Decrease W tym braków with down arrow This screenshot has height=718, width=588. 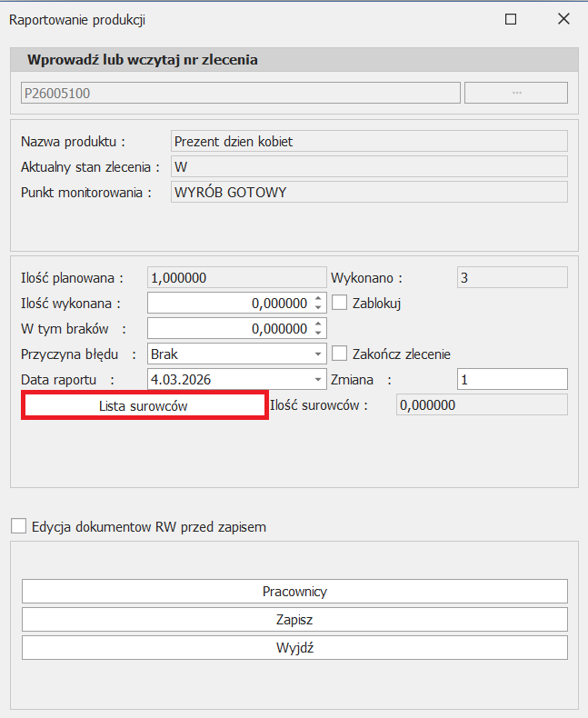tap(318, 334)
